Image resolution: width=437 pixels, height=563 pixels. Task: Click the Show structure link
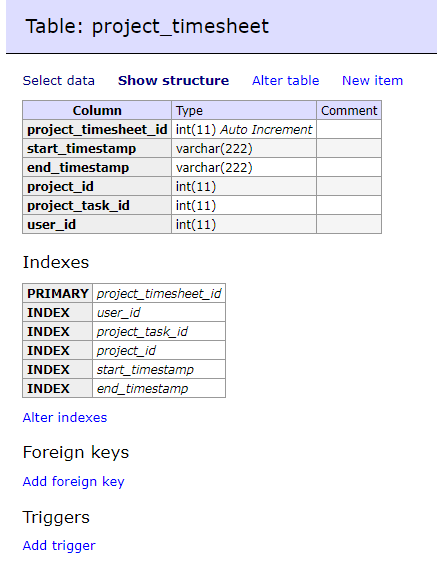173,81
